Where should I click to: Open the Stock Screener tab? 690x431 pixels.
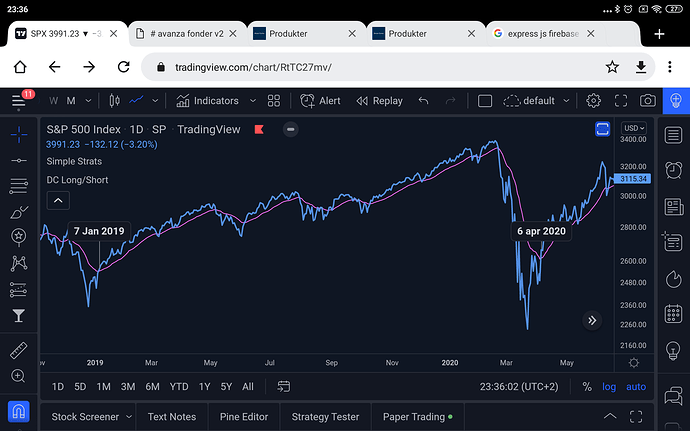[x=85, y=416]
